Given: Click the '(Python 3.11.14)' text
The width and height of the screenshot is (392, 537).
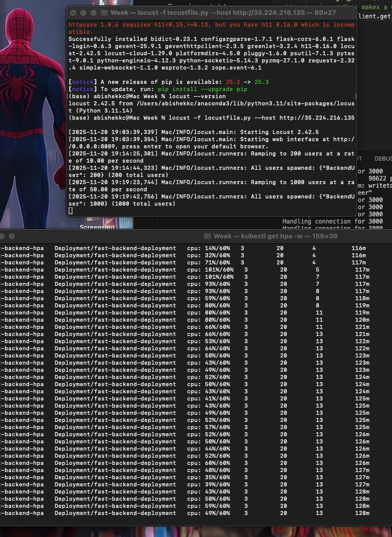Looking at the screenshot, I should (x=104, y=110).
